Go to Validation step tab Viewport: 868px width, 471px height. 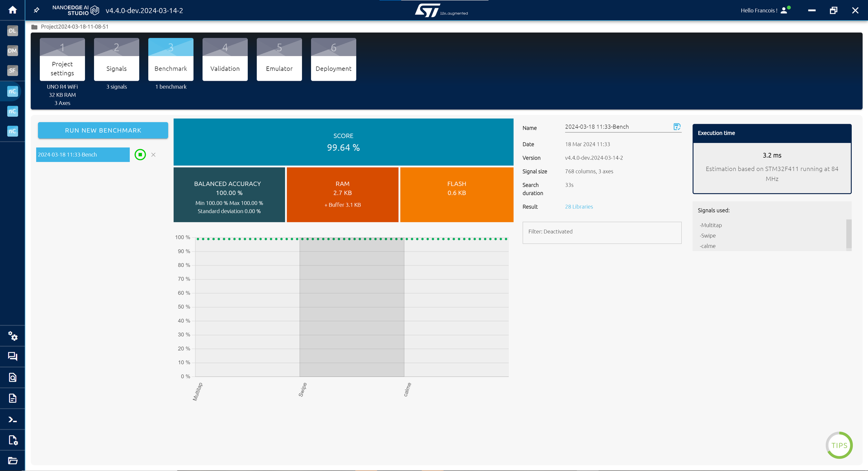tap(225, 60)
